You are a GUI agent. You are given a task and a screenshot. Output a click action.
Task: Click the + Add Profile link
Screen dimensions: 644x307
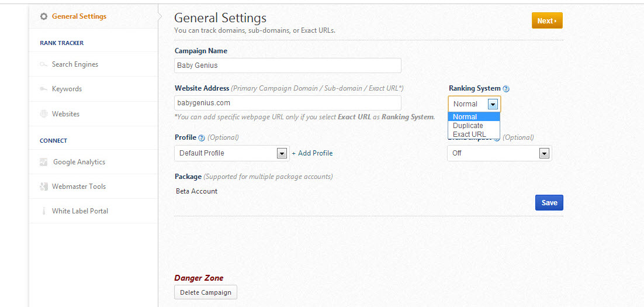pos(312,153)
